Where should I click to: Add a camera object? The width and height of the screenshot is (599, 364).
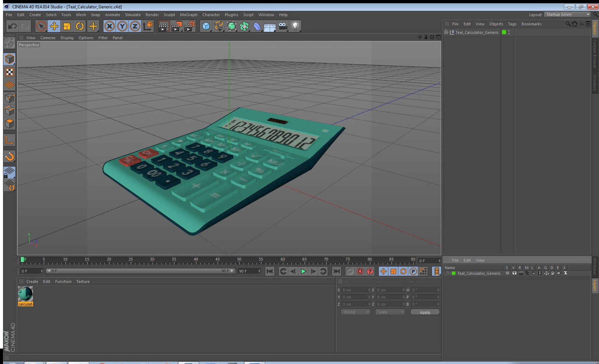pos(283,26)
